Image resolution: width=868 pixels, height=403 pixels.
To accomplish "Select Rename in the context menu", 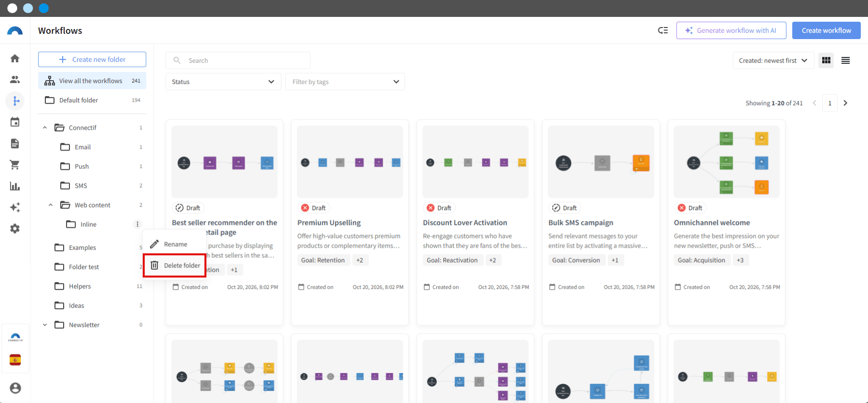I will tap(175, 244).
